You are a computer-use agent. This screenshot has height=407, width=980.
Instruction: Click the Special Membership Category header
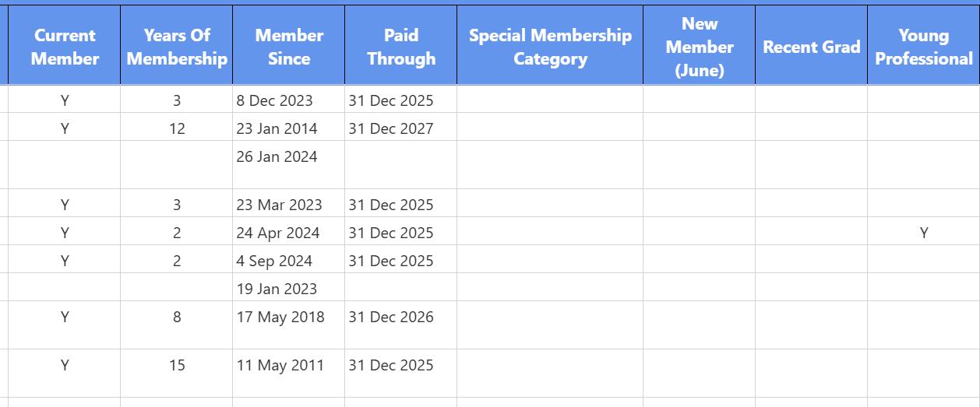click(550, 47)
